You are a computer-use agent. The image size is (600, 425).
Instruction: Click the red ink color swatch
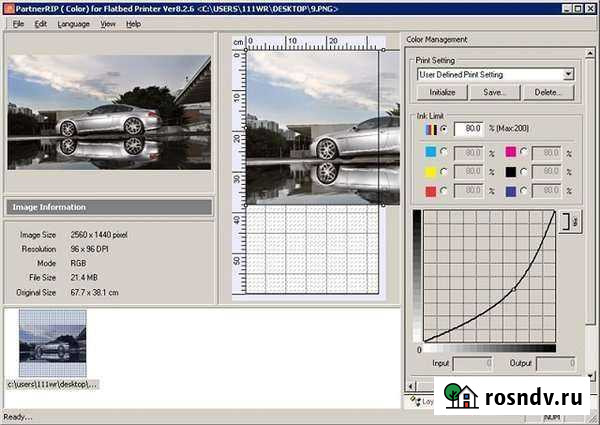tap(428, 190)
